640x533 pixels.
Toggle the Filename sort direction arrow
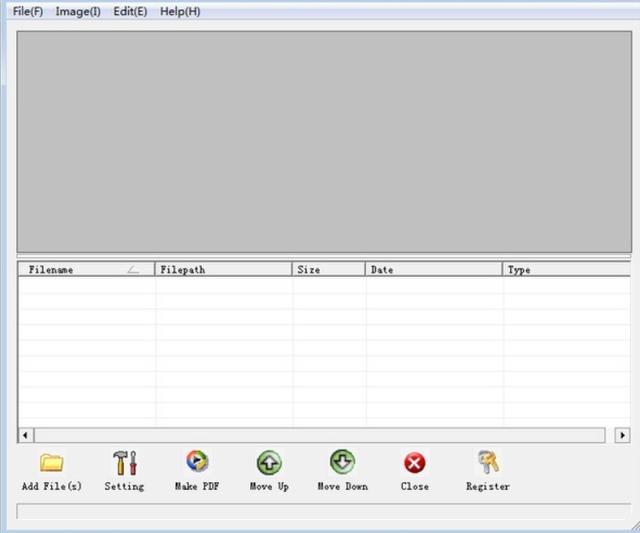pyautogui.click(x=133, y=270)
